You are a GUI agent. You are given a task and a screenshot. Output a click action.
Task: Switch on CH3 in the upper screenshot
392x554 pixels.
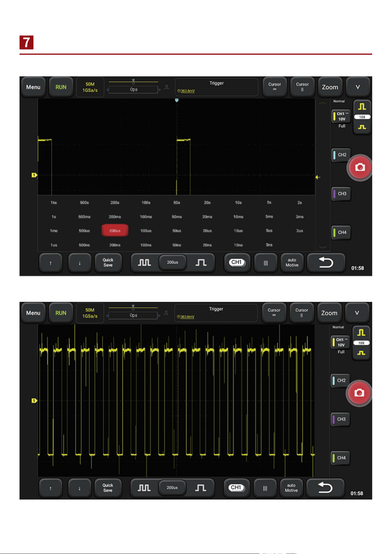tap(341, 194)
